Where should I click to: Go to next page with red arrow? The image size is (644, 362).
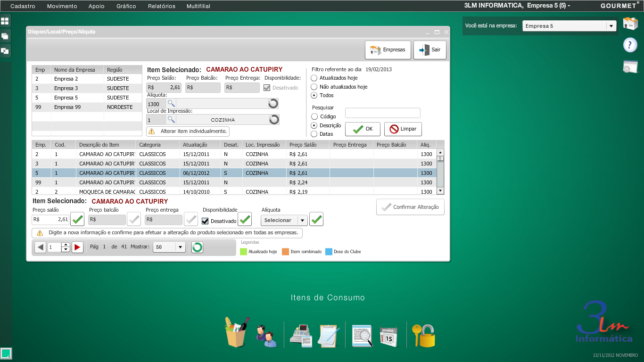coord(77,247)
